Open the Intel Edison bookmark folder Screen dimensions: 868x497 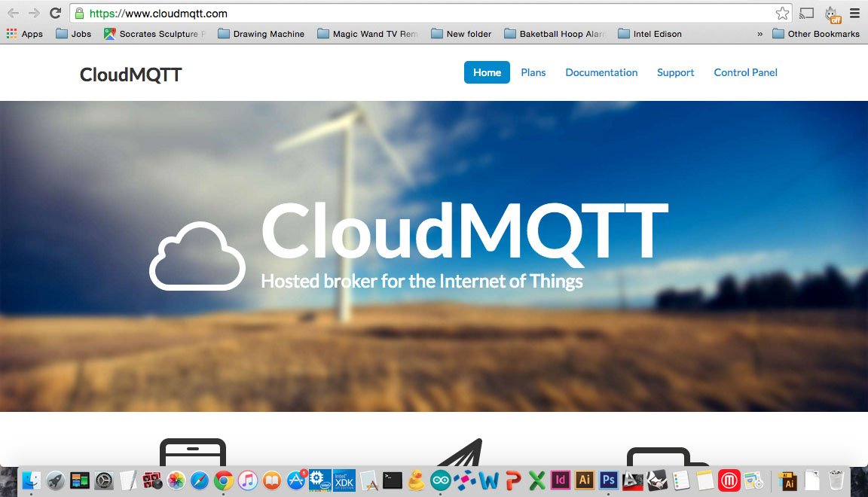(650, 34)
